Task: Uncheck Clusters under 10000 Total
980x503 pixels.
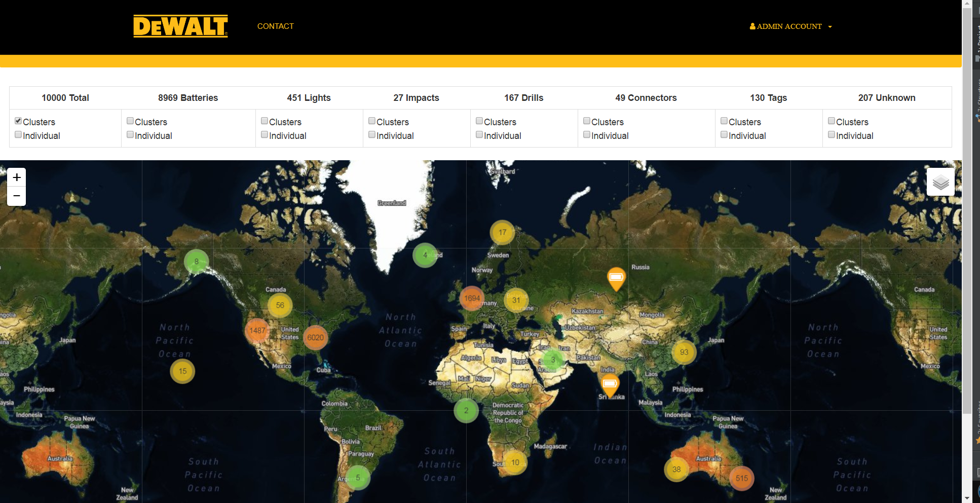Action: pos(18,121)
